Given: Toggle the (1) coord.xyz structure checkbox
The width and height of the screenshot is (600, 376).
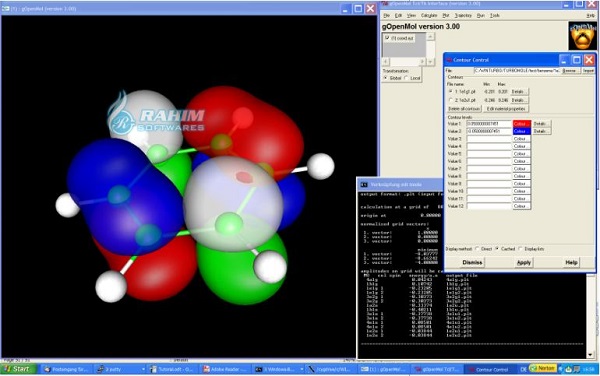Looking at the screenshot, I should (387, 38).
